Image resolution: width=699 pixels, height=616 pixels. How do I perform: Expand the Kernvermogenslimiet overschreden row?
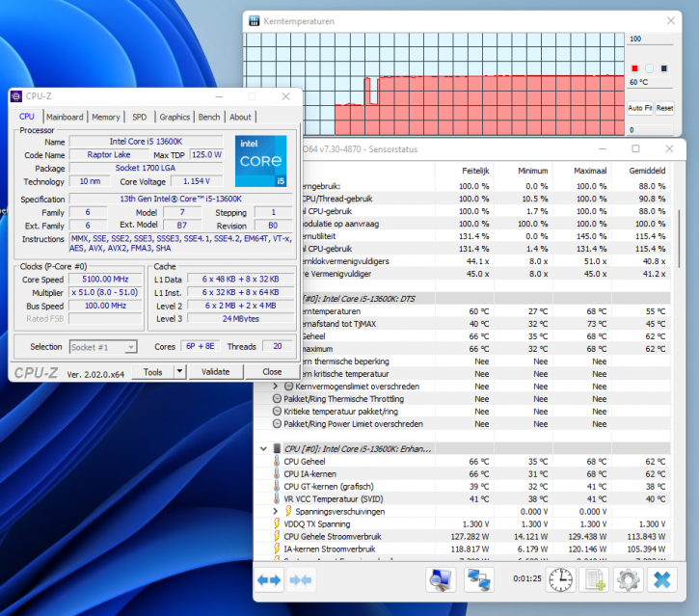[x=276, y=386]
